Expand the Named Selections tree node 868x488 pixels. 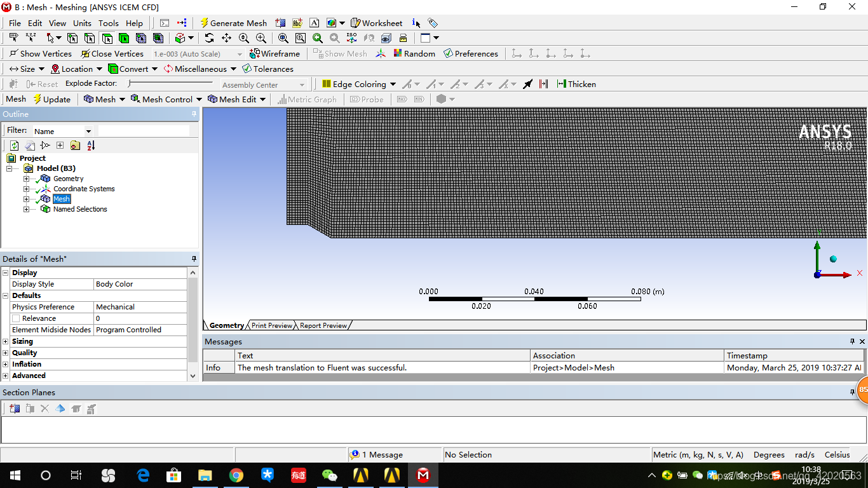pyautogui.click(x=26, y=209)
